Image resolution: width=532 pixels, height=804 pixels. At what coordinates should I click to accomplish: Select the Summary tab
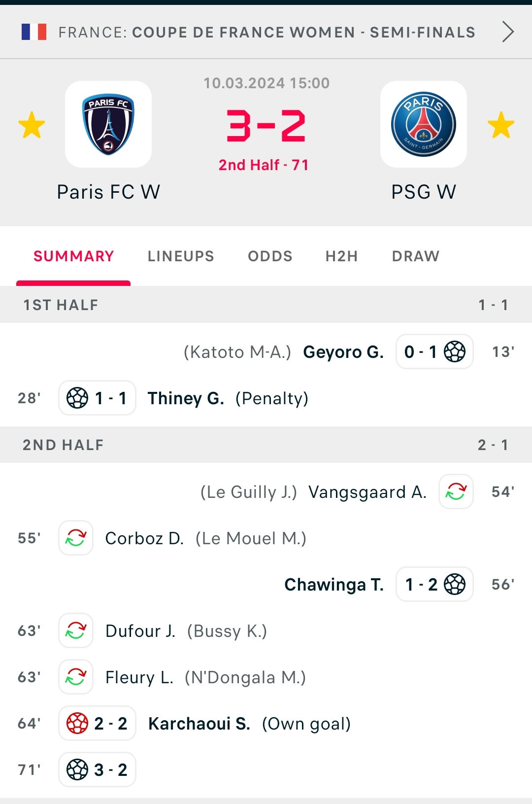tap(73, 256)
